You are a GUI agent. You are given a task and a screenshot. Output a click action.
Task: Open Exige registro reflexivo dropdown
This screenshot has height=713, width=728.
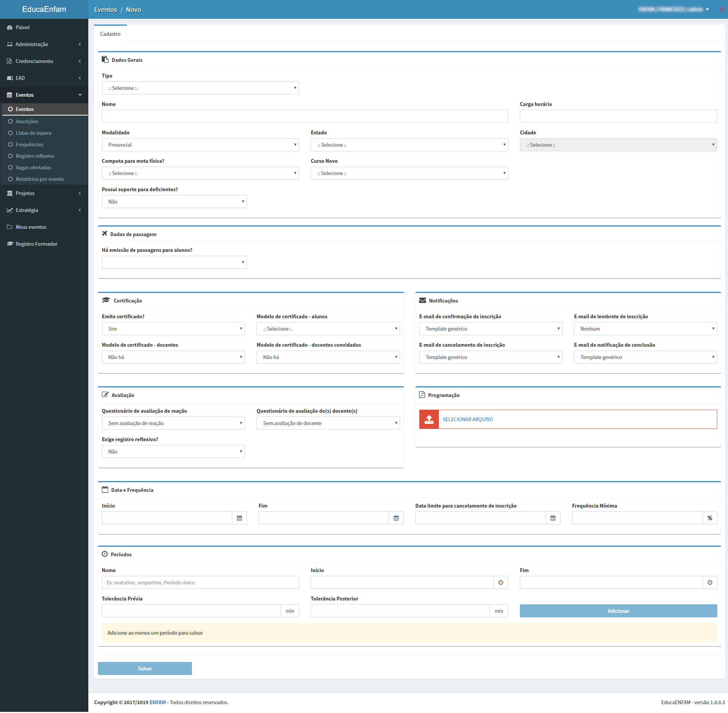click(x=173, y=452)
